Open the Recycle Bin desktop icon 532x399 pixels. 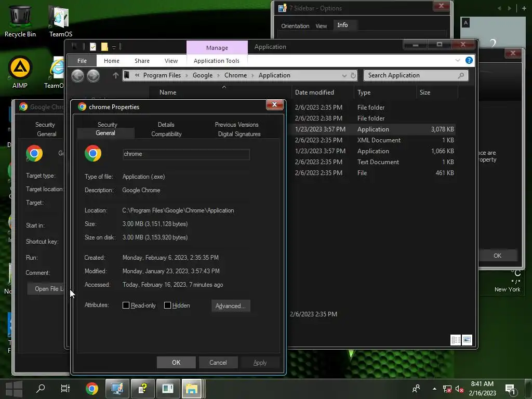[x=20, y=20]
